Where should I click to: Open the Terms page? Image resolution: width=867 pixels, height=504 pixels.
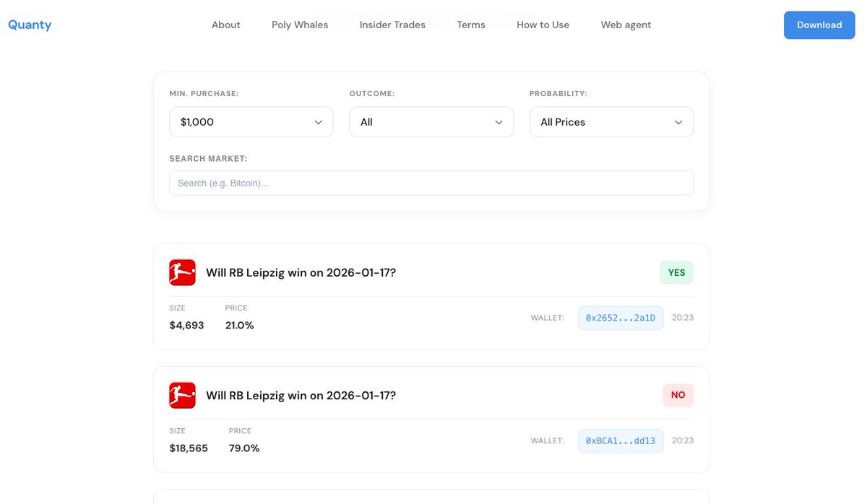[x=471, y=25]
